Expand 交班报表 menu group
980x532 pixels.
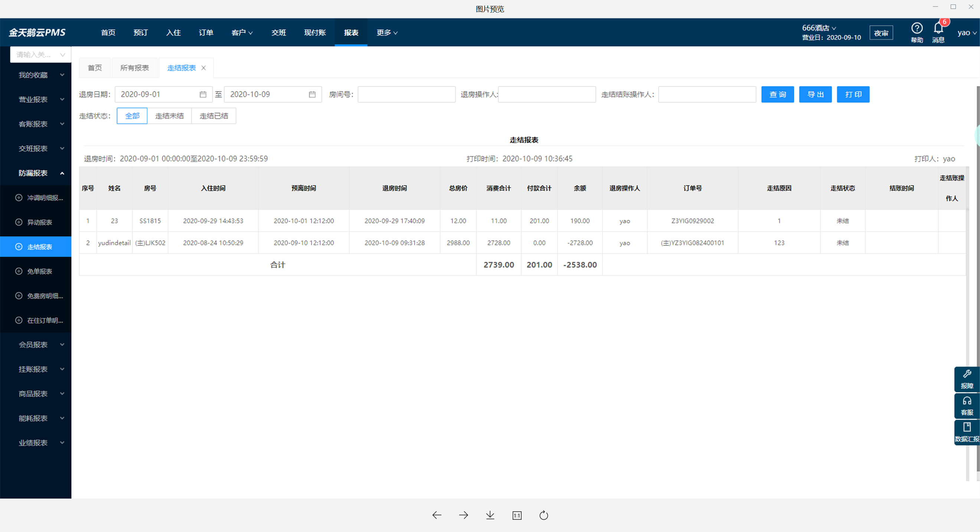pyautogui.click(x=36, y=149)
